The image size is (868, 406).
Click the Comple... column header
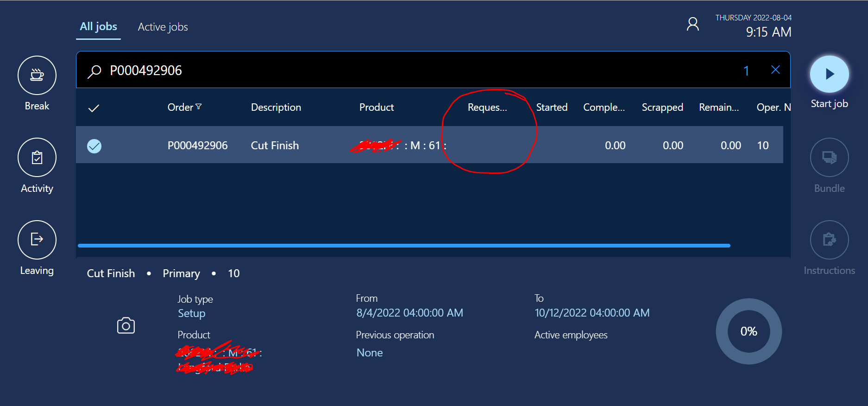(604, 107)
